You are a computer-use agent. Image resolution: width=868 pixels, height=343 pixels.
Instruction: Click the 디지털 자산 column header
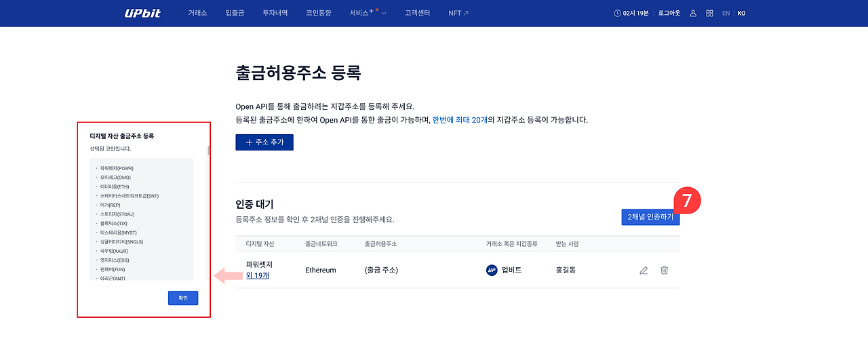click(x=260, y=243)
